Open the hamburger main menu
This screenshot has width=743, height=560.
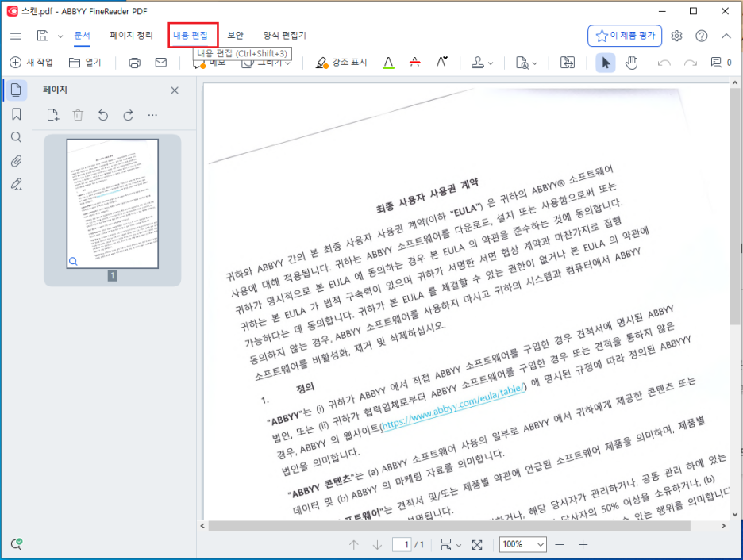coord(16,36)
